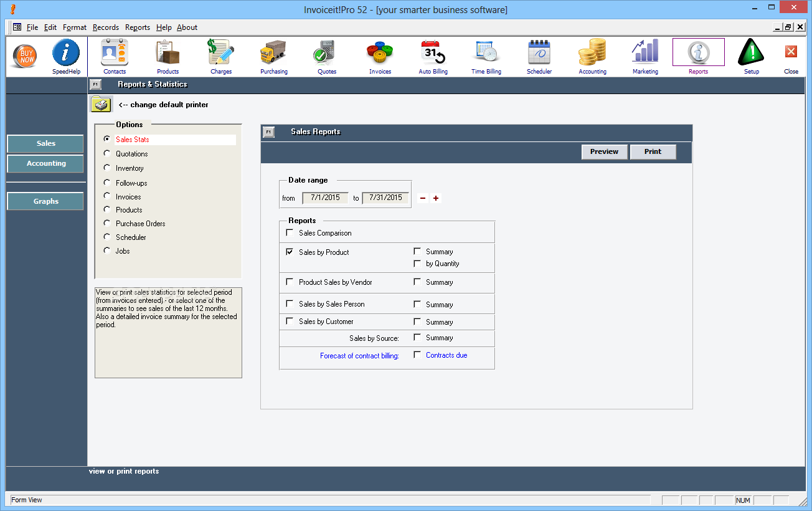Increase date range with plus icon
The image size is (812, 511).
436,198
